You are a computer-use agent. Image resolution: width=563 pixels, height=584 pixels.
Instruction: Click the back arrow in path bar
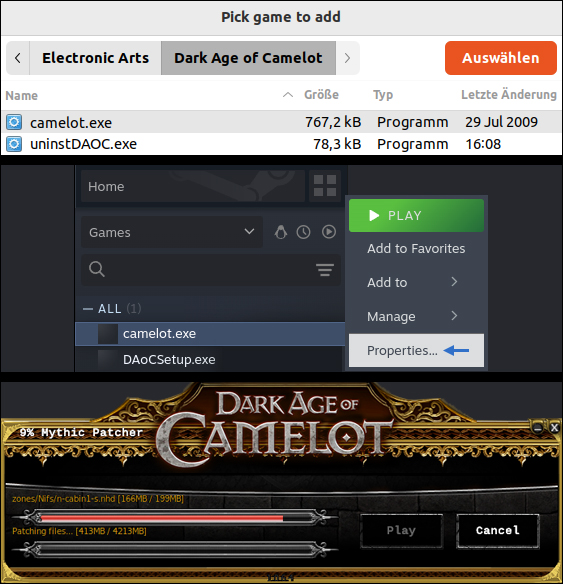pos(18,58)
